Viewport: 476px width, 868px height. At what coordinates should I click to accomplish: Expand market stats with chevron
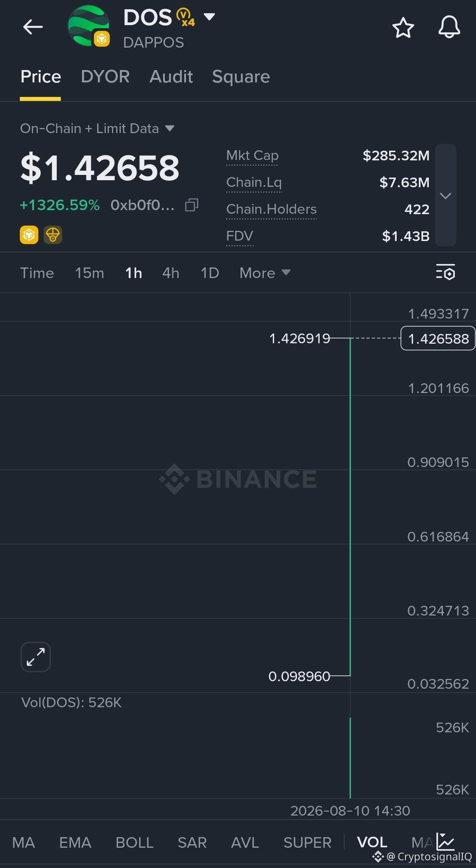[445, 195]
